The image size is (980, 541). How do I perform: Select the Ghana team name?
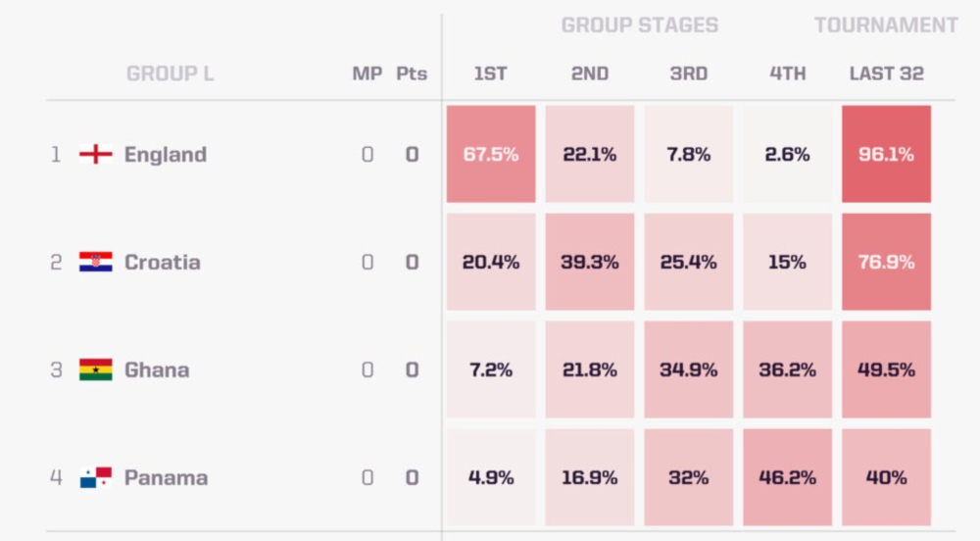tap(157, 369)
